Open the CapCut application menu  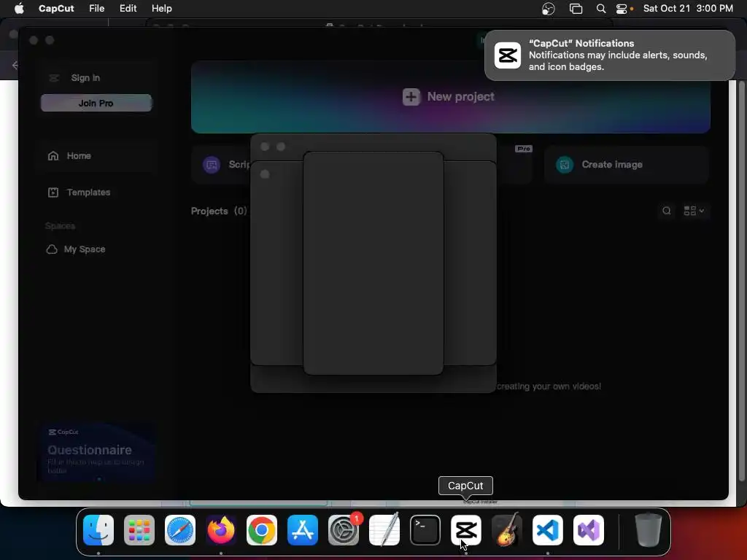[x=56, y=9]
